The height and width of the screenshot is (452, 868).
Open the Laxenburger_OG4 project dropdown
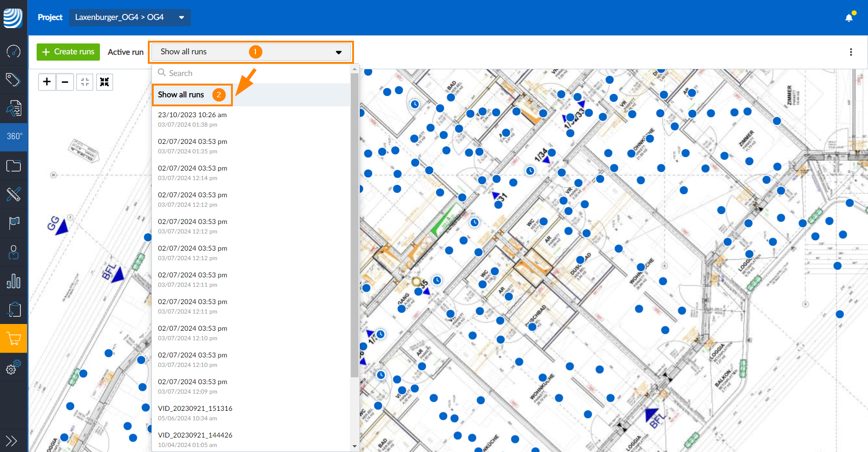[x=129, y=17]
